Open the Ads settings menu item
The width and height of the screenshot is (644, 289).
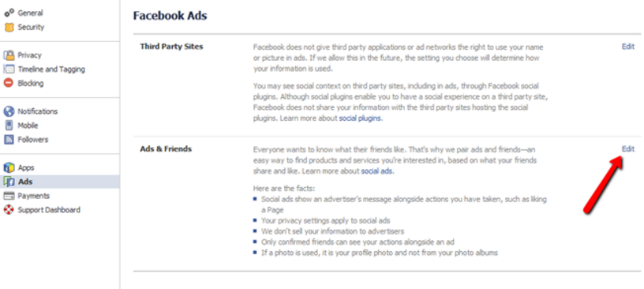[60, 182]
